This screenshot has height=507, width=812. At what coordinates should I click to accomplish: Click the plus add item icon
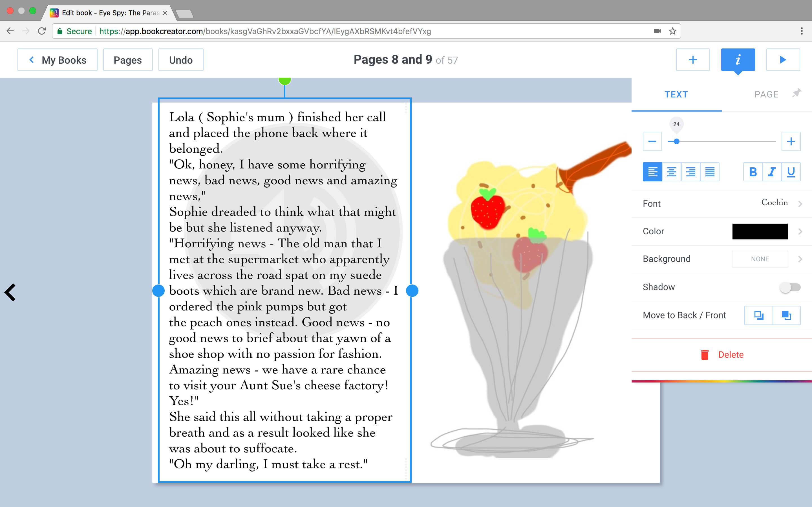pyautogui.click(x=692, y=60)
